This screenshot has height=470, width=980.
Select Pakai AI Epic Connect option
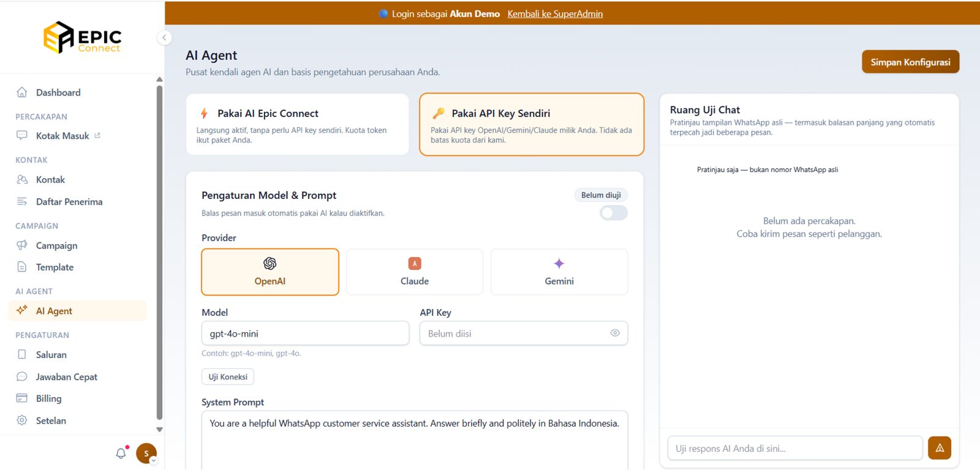[x=298, y=124]
